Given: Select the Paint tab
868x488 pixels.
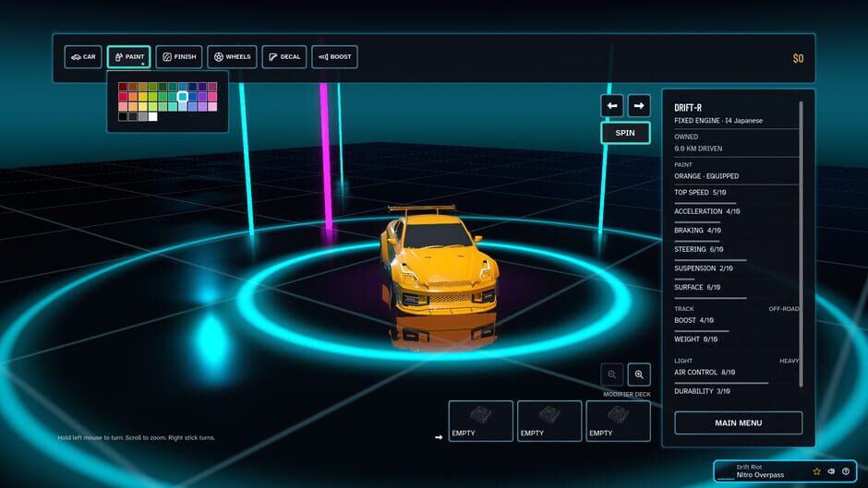Looking at the screenshot, I should pos(128,57).
